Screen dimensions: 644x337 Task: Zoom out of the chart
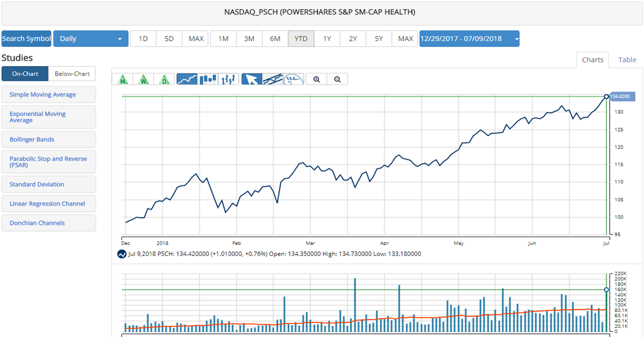[x=338, y=79]
